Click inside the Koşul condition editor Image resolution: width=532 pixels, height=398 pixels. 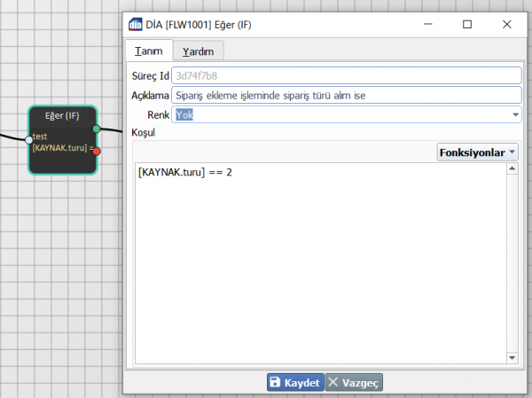[x=321, y=263]
